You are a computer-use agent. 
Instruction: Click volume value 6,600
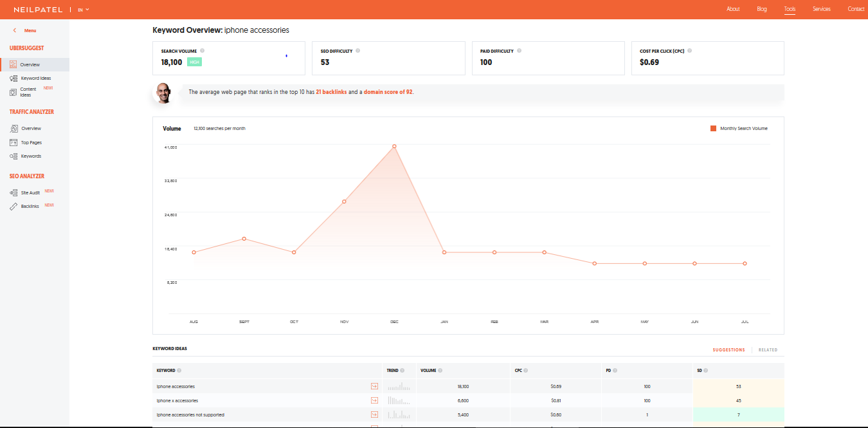tap(463, 400)
